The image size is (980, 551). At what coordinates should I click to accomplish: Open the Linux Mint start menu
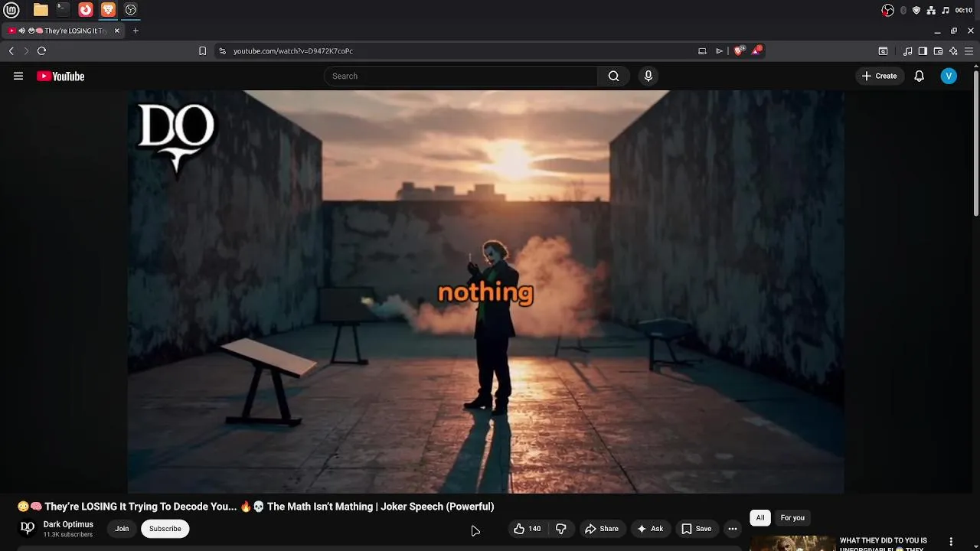[11, 10]
